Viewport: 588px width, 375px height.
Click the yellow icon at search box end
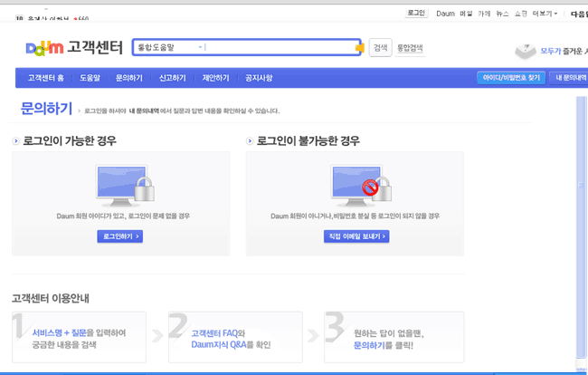tap(360, 48)
